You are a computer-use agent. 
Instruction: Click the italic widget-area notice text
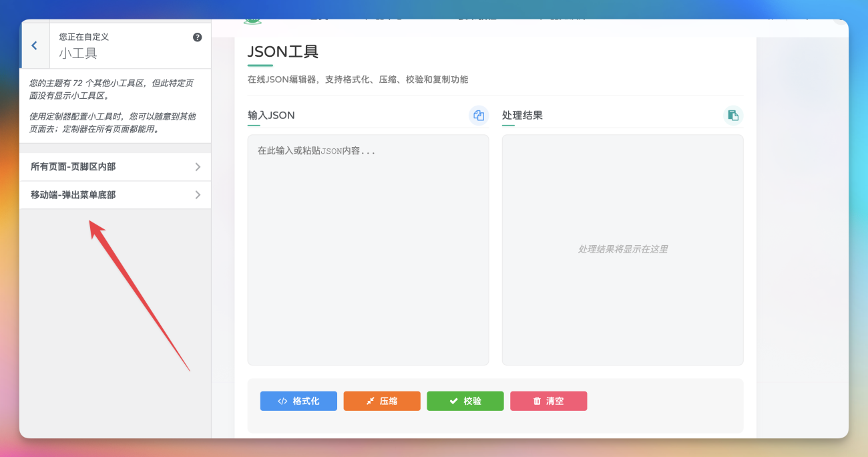112,90
